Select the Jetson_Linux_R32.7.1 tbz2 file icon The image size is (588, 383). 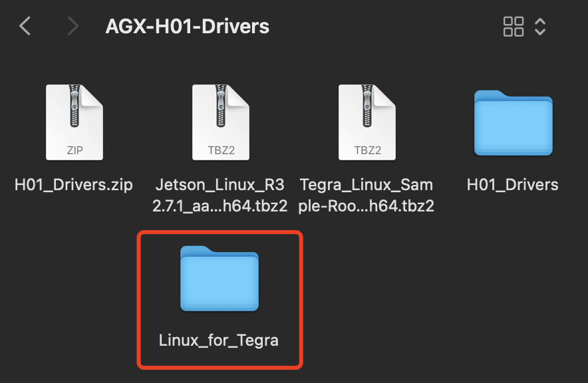221,122
